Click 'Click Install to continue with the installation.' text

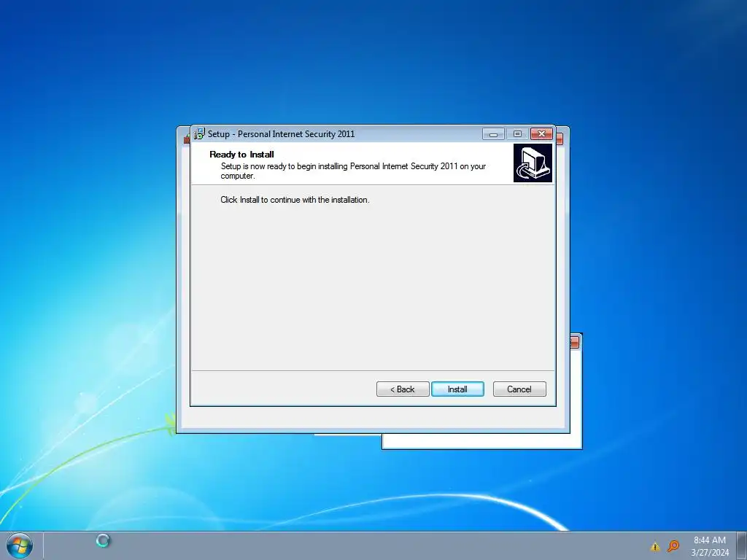coord(295,200)
